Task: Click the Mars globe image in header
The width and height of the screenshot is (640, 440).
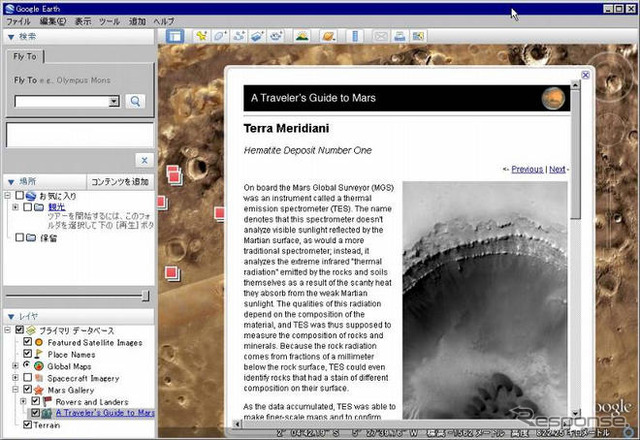Action: coord(553,98)
